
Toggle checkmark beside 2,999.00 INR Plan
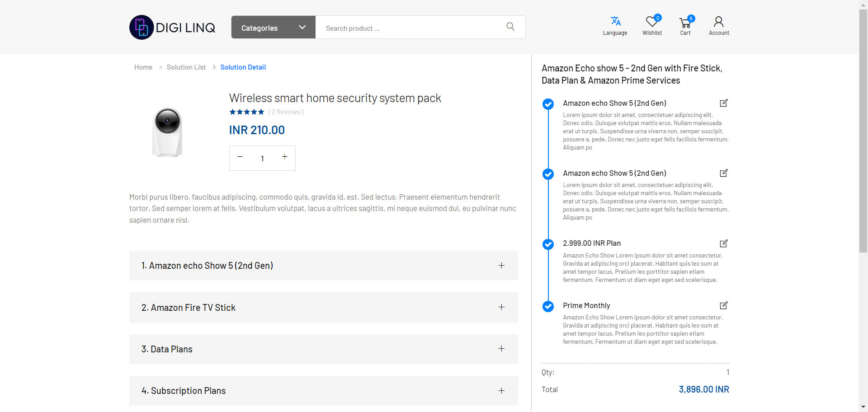[x=548, y=244]
